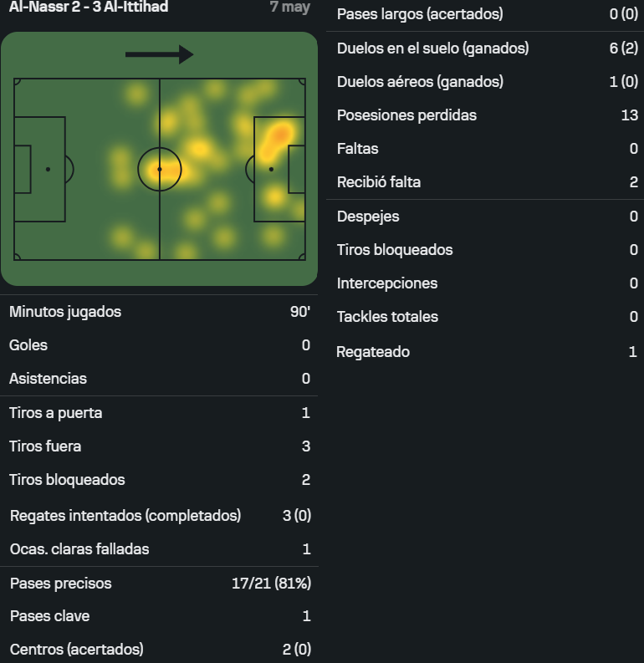Select the Centros (acertados) row
Image resolution: width=644 pixels, height=663 pixels.
point(160,649)
